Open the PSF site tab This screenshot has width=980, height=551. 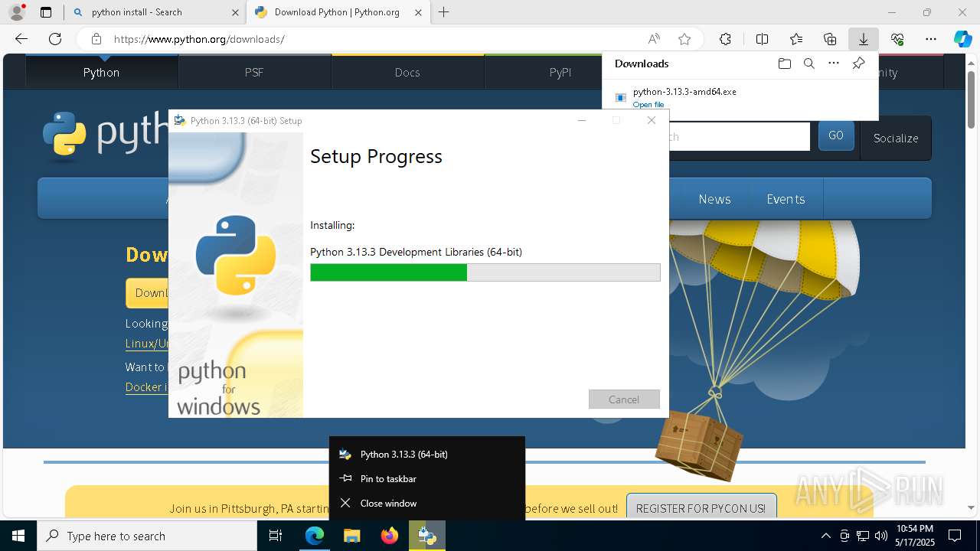(254, 72)
